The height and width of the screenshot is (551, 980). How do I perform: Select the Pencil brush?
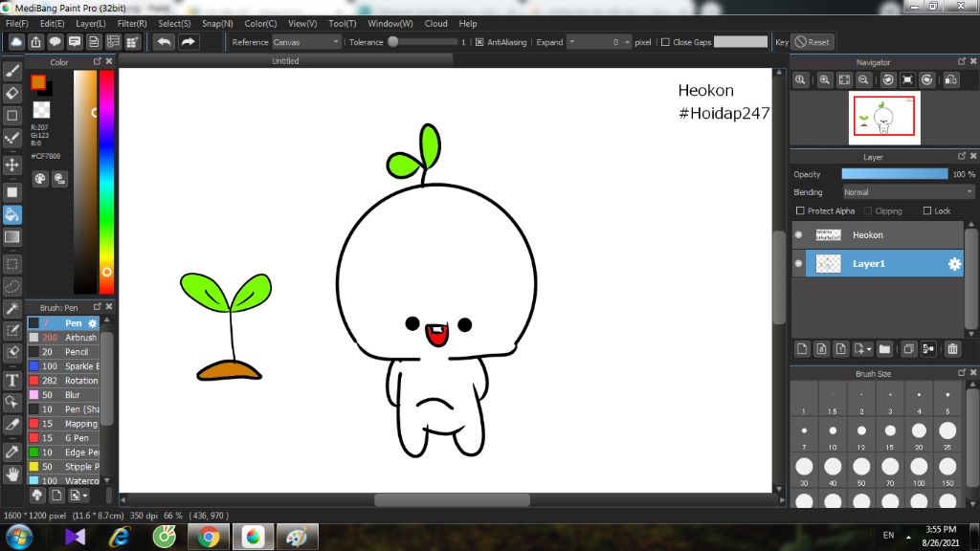[x=64, y=352]
